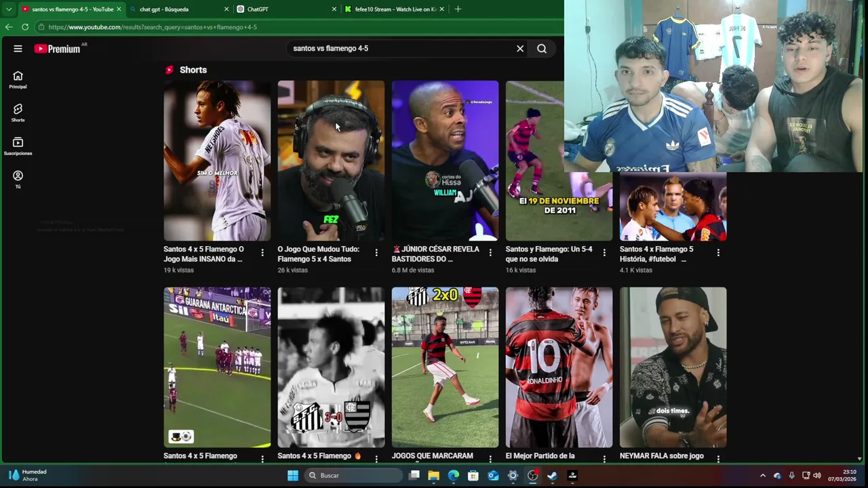Switch to fefee10 Stream tab
The image size is (868, 488).
pyautogui.click(x=394, y=9)
